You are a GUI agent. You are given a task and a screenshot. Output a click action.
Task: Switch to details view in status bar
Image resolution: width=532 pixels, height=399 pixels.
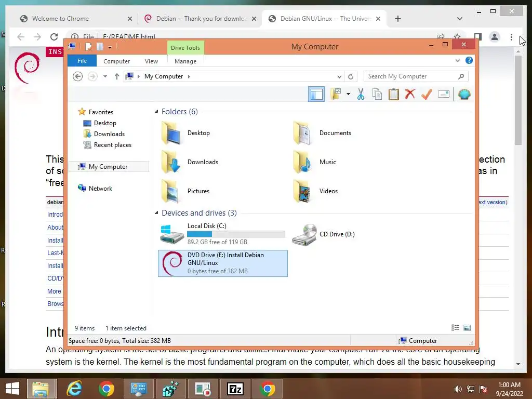click(x=455, y=328)
